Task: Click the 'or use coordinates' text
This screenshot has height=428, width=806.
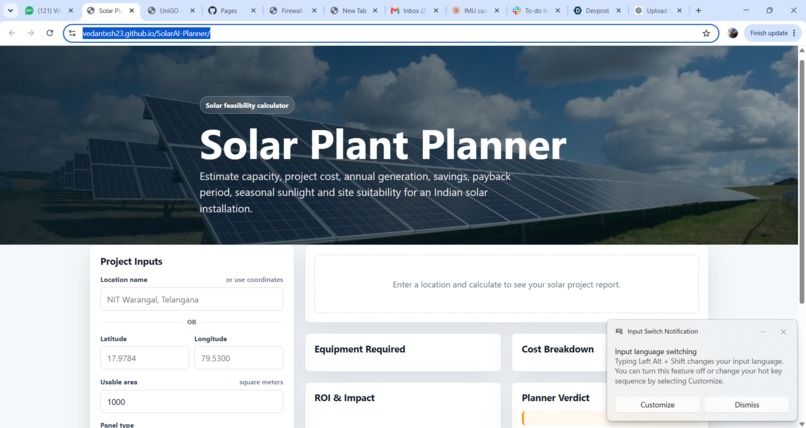Action: tap(254, 280)
